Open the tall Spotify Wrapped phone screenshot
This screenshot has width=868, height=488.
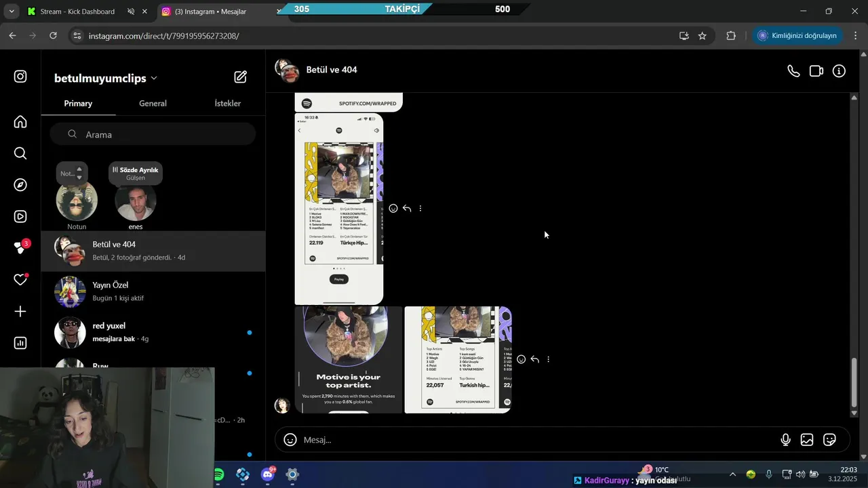tap(339, 209)
